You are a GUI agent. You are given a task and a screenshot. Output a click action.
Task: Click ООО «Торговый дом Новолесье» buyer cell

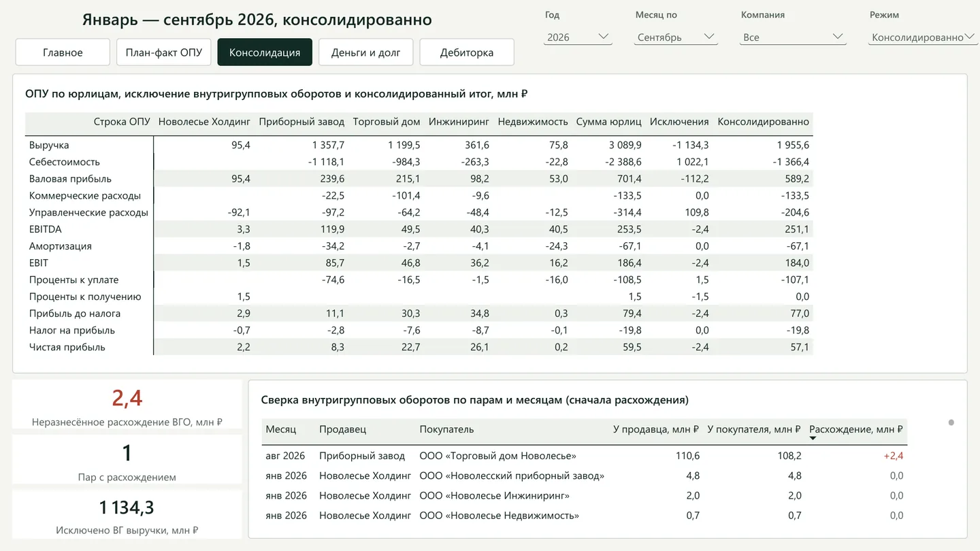point(497,456)
